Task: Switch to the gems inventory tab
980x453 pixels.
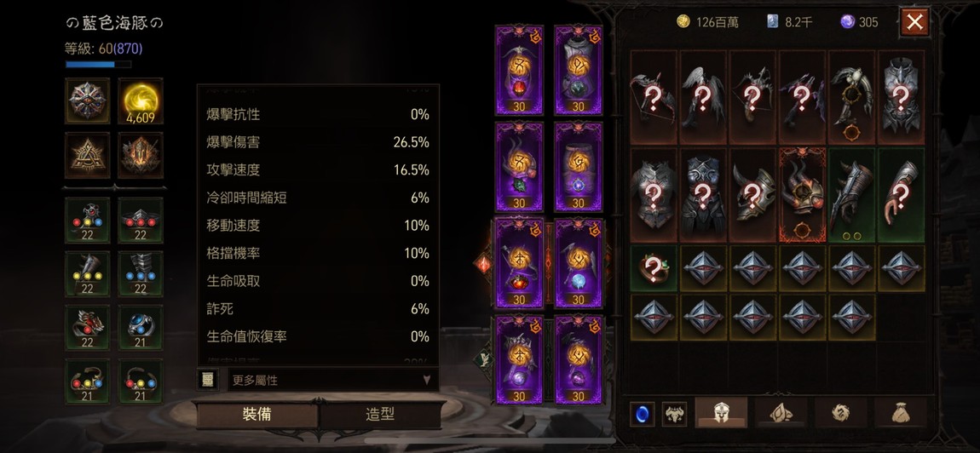Action: click(781, 412)
